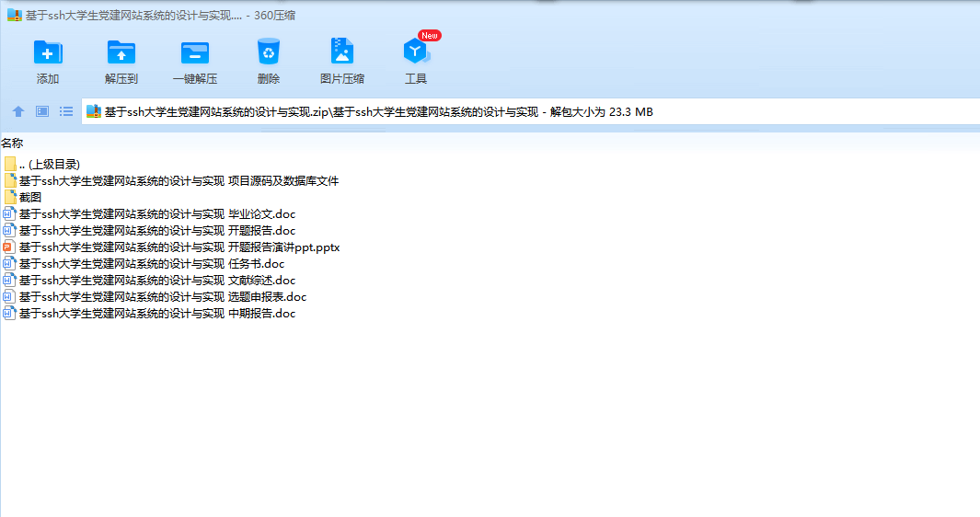Screen dimensions: 980x517
Task: Select the 项目源码及数据库文件 folder
Action: (x=170, y=180)
